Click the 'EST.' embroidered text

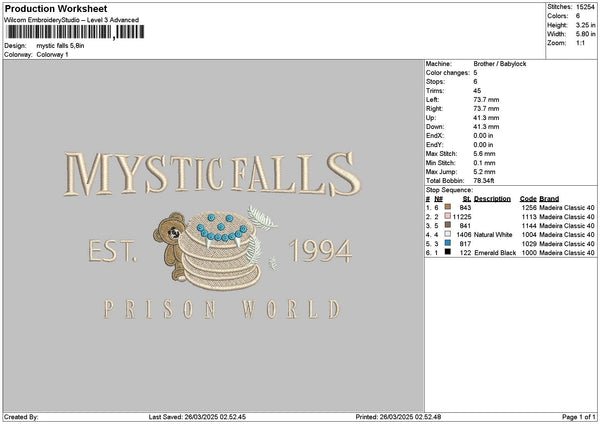click(112, 251)
